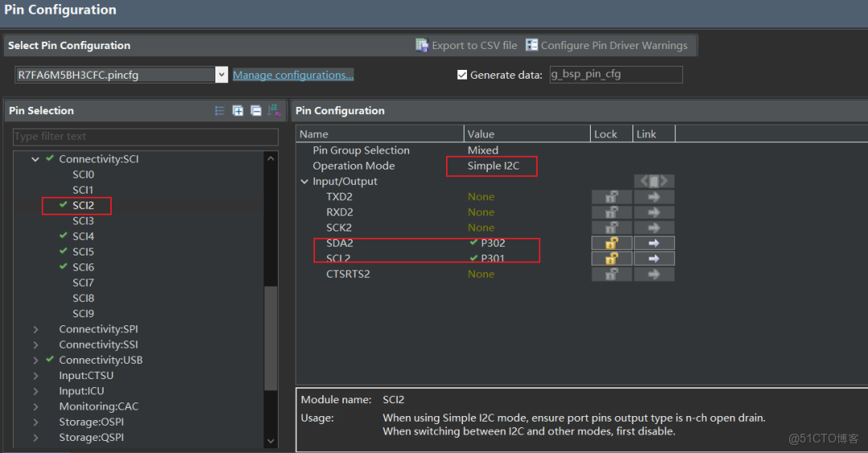The height and width of the screenshot is (453, 868).
Task: Select SCI1 in the pin tree
Action: pyautogui.click(x=83, y=190)
